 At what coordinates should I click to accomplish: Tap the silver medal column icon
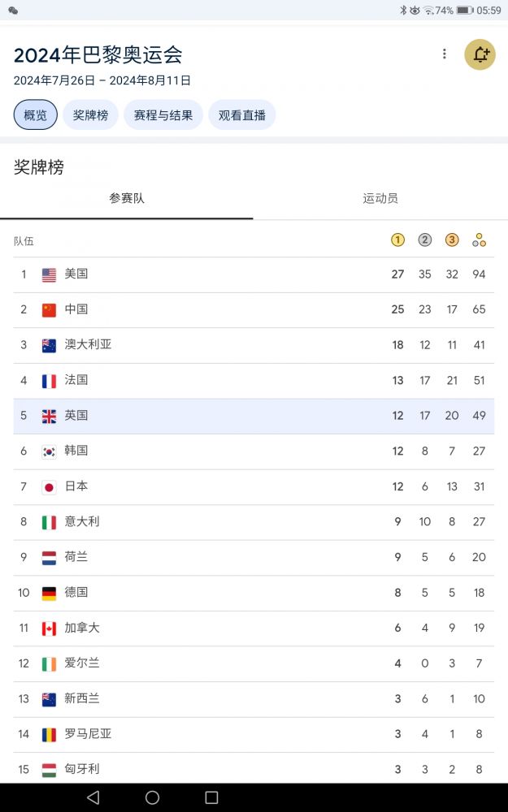point(425,240)
